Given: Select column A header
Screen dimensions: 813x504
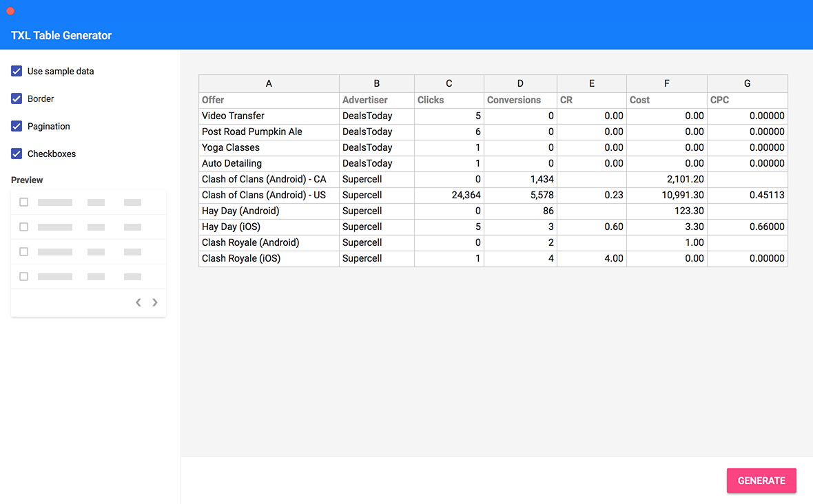Looking at the screenshot, I should tap(269, 83).
